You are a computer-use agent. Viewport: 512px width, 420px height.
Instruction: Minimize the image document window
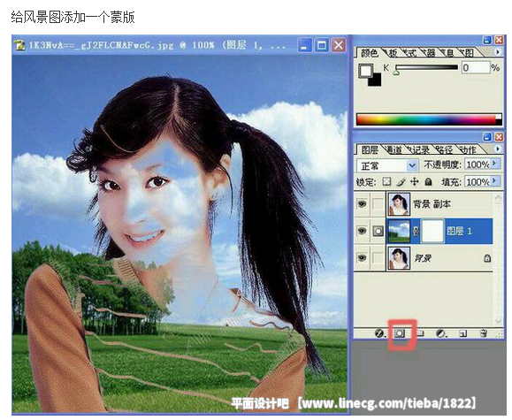click(x=304, y=45)
